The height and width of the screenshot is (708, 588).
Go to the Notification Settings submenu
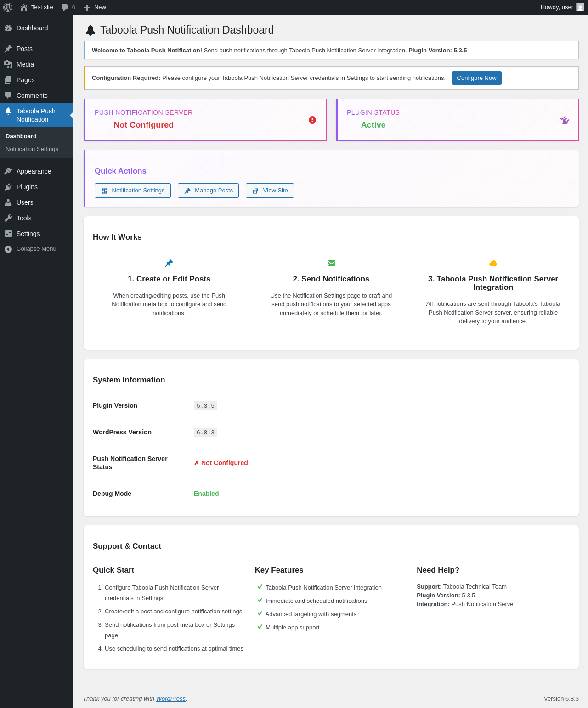pyautogui.click(x=32, y=149)
